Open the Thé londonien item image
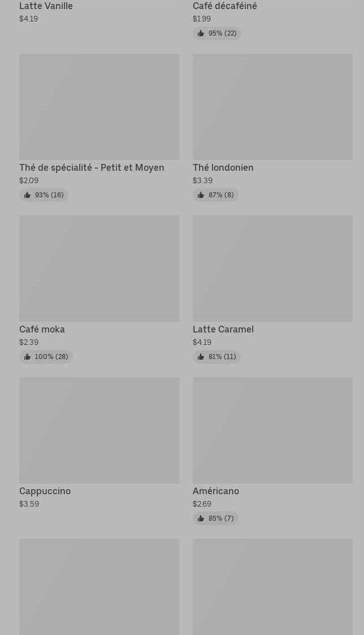This screenshot has height=635, width=364. click(x=272, y=107)
